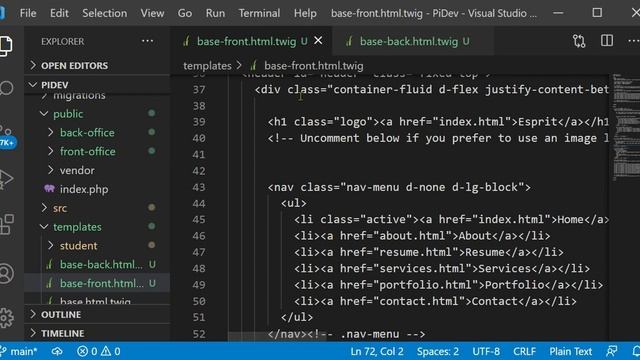Expand the OUTLINE section
Screen dimensions: 640x360
(x=61, y=315)
